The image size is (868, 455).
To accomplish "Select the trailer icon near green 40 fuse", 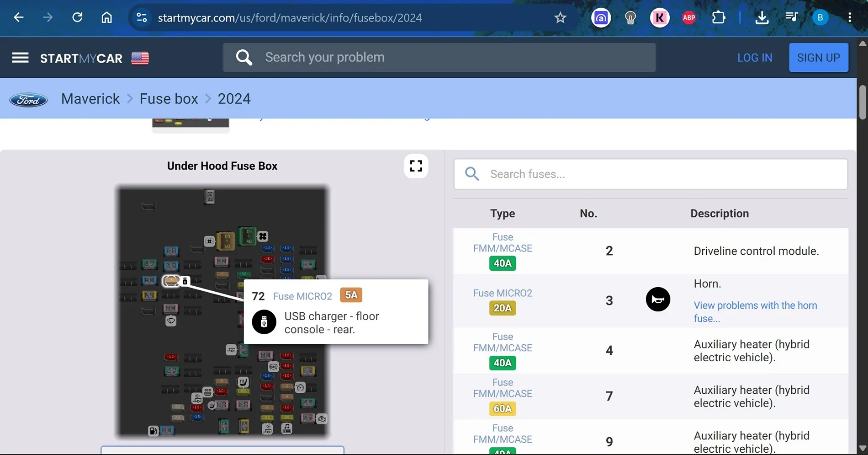I will pyautogui.click(x=231, y=350).
